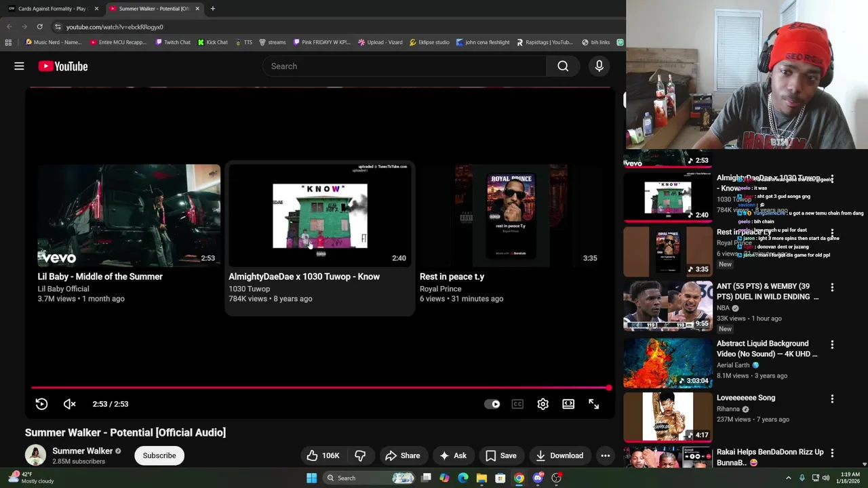Open Discord from the taskbar
Screen dimensions: 868x488
pos(538,478)
